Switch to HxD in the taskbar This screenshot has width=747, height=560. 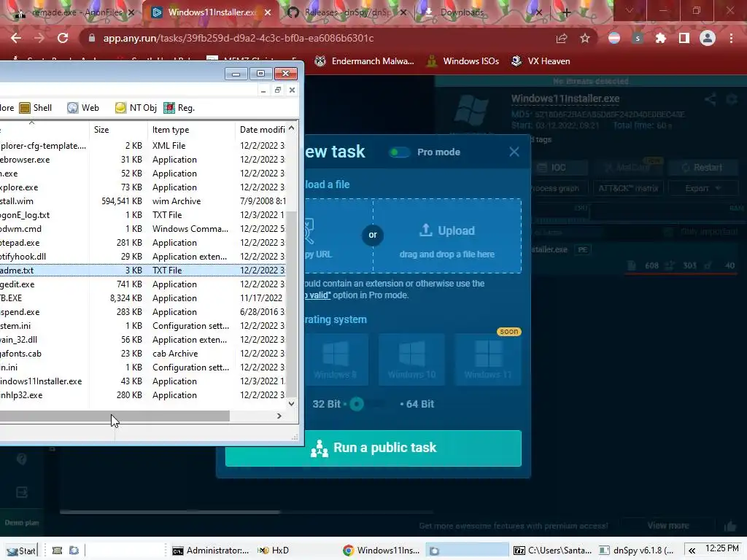(x=274, y=551)
